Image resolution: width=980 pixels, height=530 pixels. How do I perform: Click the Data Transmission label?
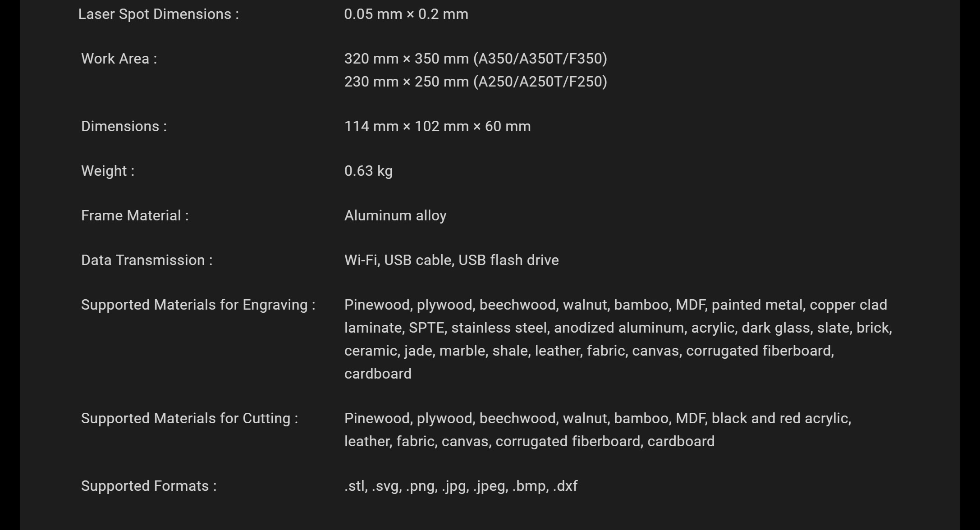point(147,260)
